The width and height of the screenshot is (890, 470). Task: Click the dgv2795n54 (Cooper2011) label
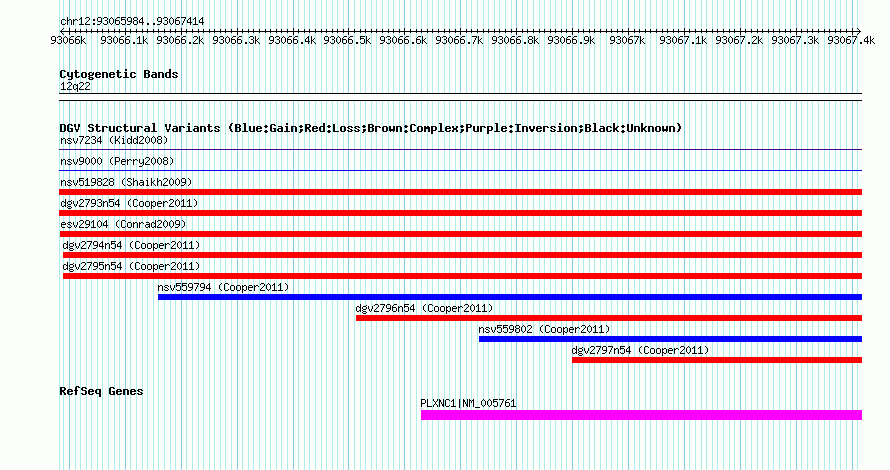(131, 266)
